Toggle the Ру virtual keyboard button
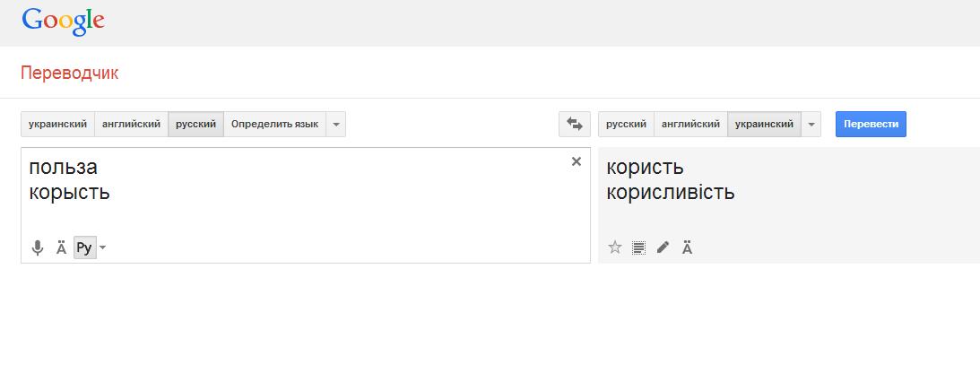 point(83,247)
